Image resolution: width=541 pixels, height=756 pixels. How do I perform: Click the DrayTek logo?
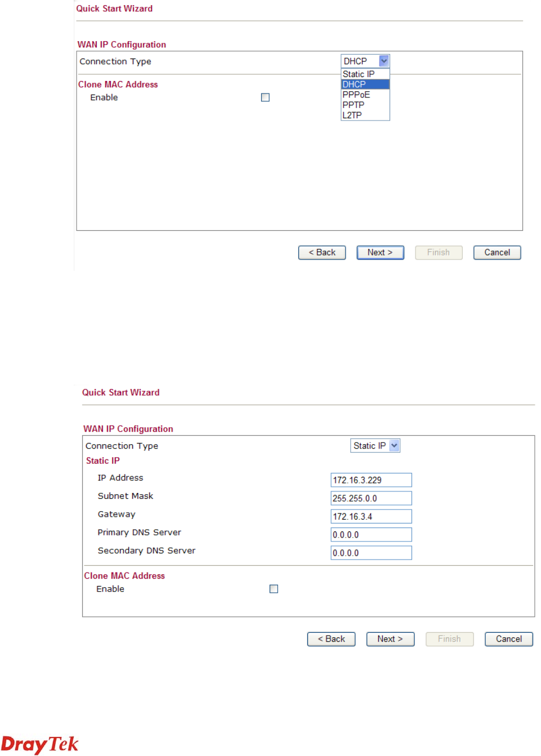tap(39, 744)
